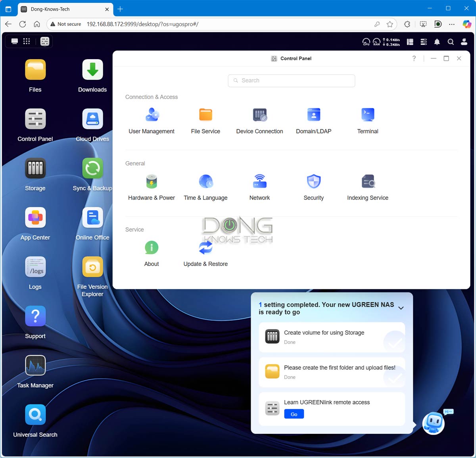476x458 pixels.
Task: Open Task Manager desktop icon
Action: click(35, 365)
